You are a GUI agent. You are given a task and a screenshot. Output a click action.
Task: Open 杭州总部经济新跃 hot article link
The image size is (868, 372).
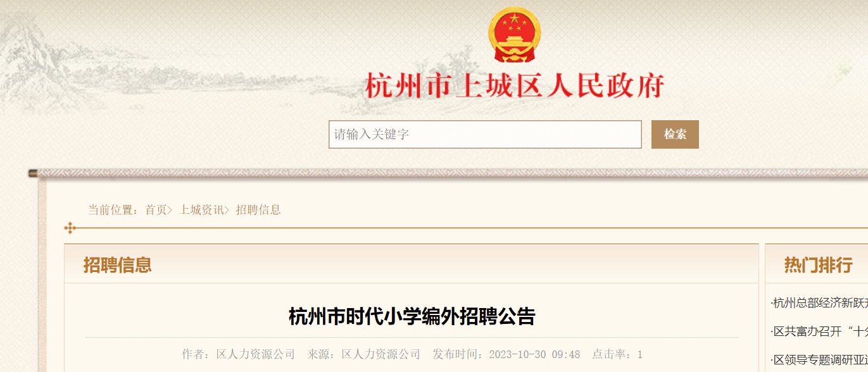click(819, 303)
